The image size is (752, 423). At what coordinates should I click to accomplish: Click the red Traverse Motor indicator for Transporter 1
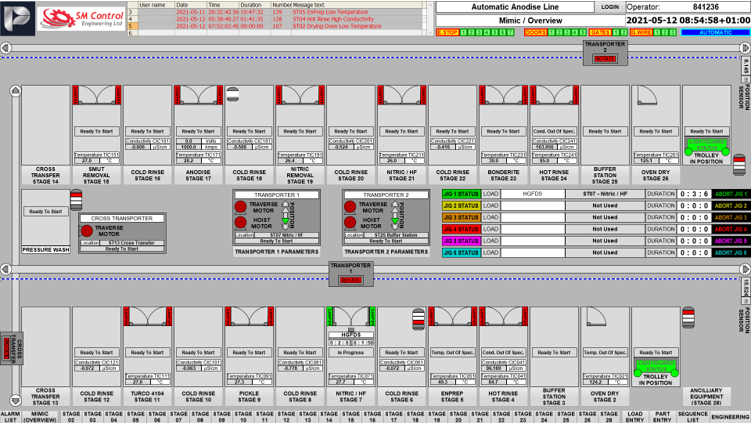coord(240,207)
